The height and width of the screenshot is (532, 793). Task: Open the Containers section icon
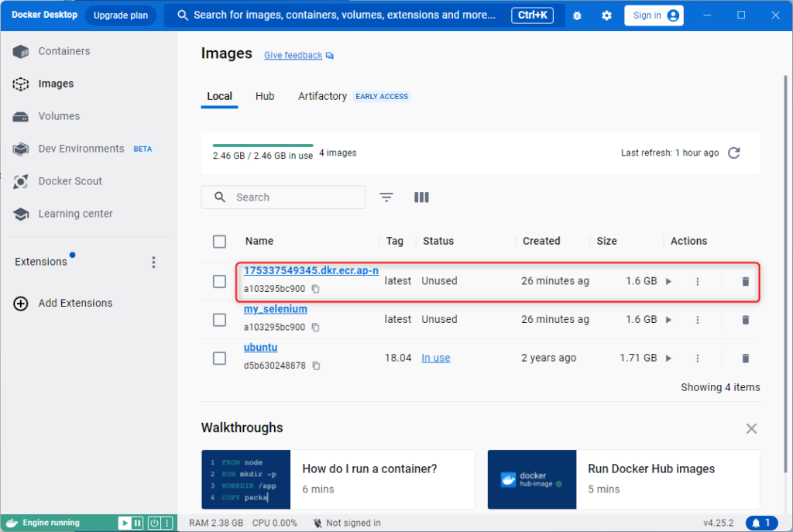click(x=21, y=52)
